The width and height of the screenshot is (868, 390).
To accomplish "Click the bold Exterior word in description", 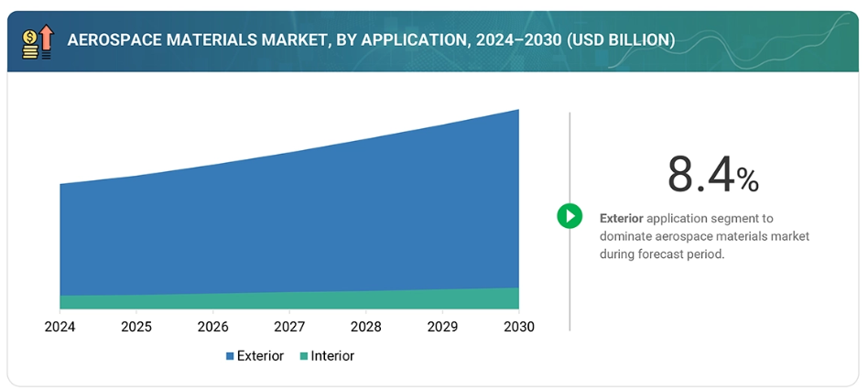I will point(621,219).
